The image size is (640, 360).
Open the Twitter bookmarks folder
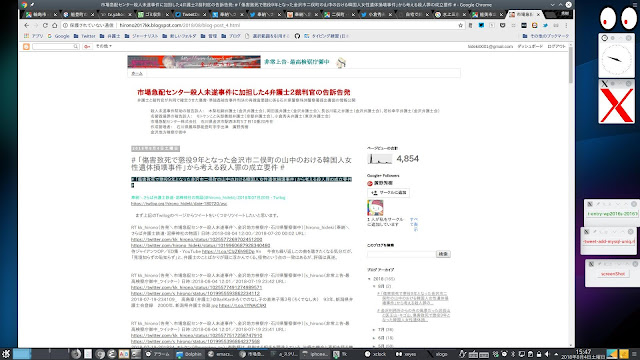pyautogui.click(x=84, y=36)
